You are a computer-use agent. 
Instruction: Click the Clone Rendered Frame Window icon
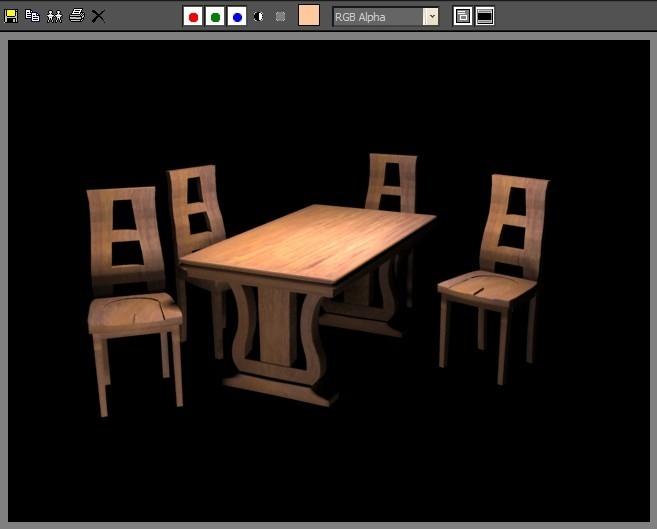pyautogui.click(x=54, y=16)
